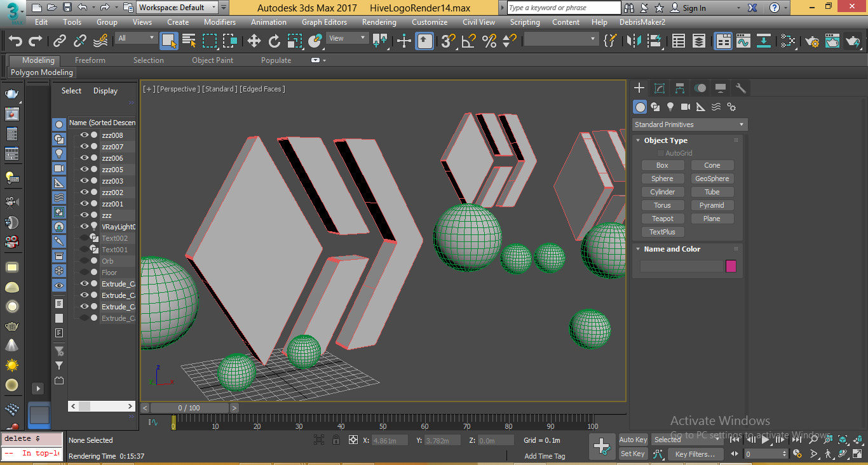Viewport: 868px width, 465px height.
Task: Switch to the Object Paint ribbon tab
Action: click(213, 60)
